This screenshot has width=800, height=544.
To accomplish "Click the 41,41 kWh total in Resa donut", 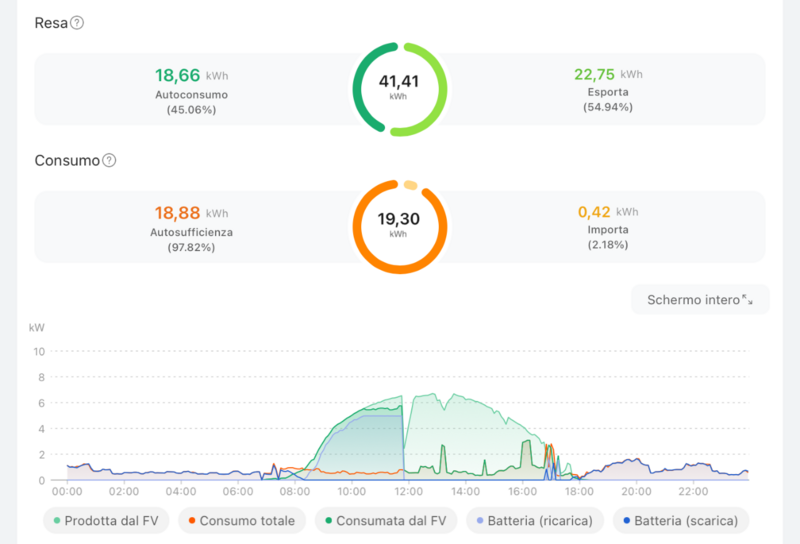I will pyautogui.click(x=399, y=82).
